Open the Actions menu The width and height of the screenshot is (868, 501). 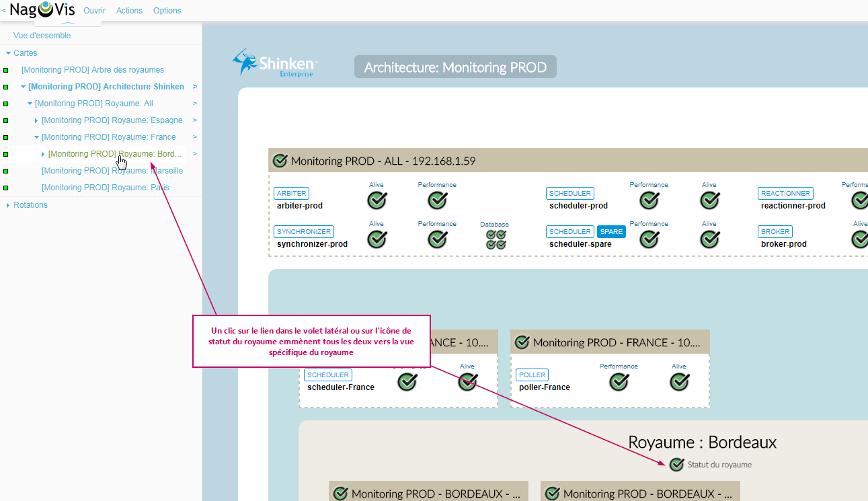[129, 11]
